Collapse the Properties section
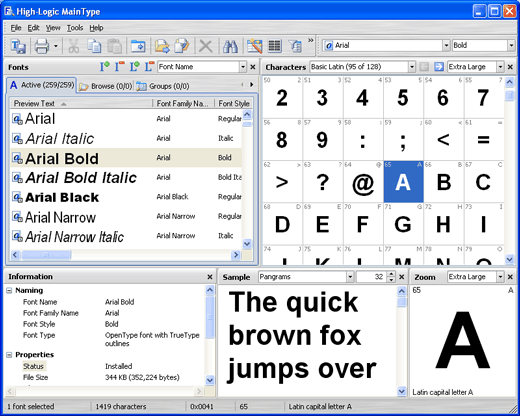 tap(9, 355)
